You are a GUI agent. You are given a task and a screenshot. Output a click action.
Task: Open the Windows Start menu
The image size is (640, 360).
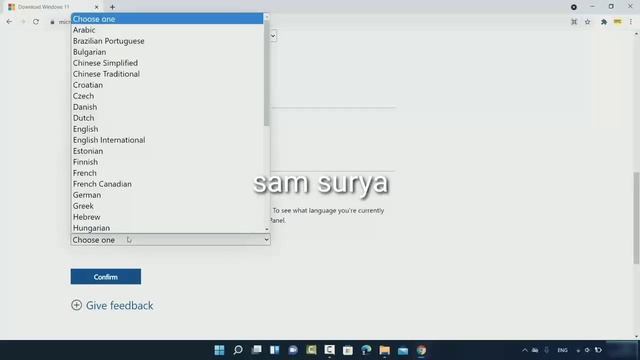tap(219, 350)
